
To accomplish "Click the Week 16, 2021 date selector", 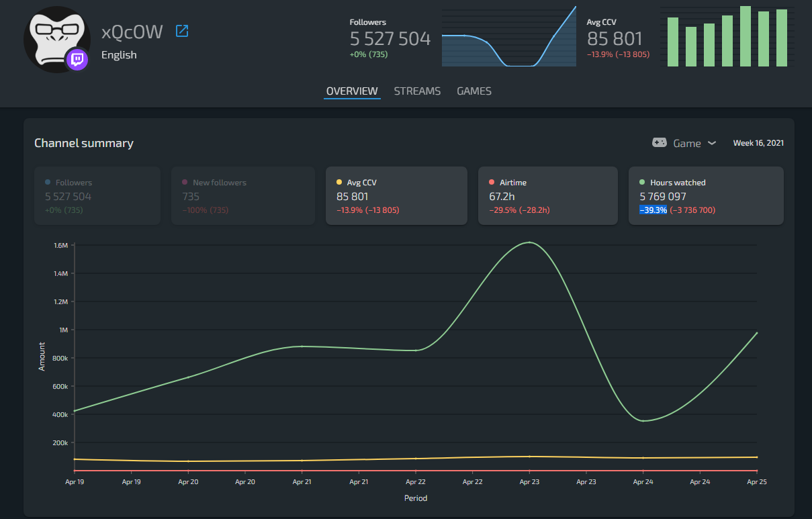I will 758,143.
